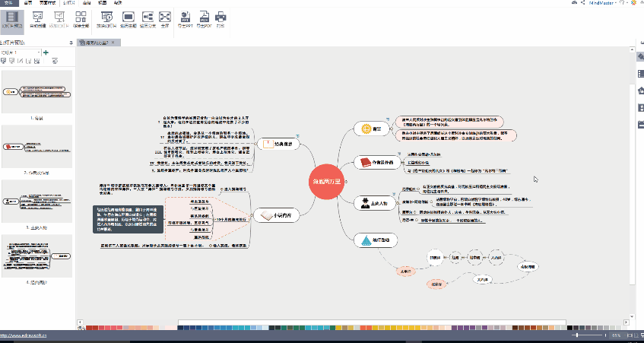This screenshot has height=343, width=644.
Task: Click the Export PDF icon
Action: click(204, 20)
